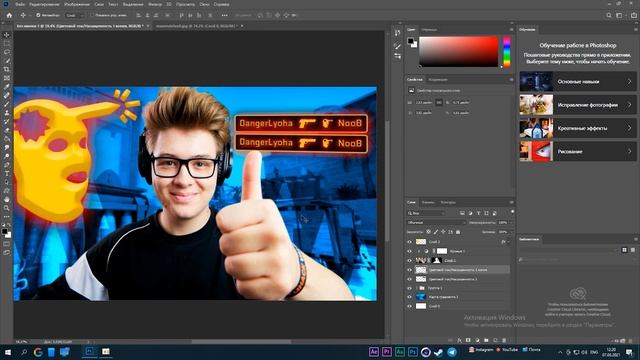Hide the bottom white layer eye
The height and width of the screenshot is (360, 640).
pos(409,306)
